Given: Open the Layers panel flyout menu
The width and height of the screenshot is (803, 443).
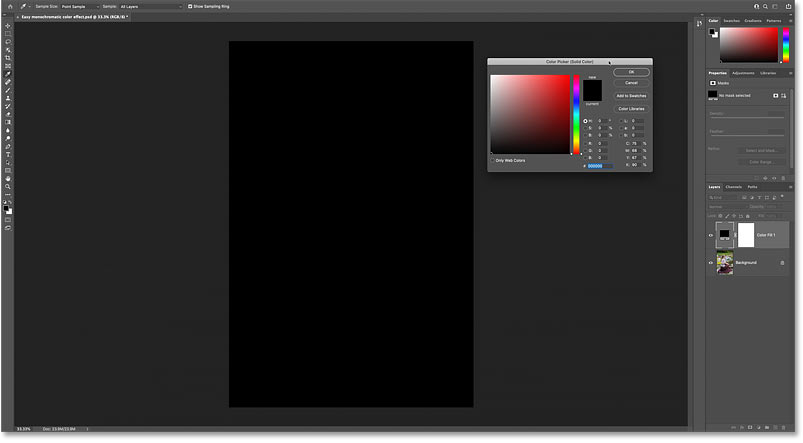Looking at the screenshot, I should [790, 187].
